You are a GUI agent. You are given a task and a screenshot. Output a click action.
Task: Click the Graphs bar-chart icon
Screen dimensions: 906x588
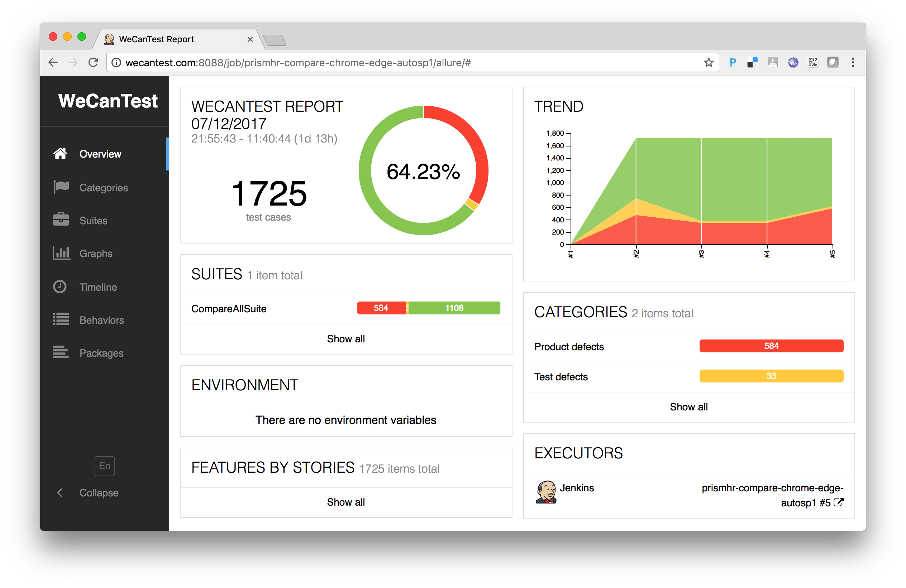(61, 253)
